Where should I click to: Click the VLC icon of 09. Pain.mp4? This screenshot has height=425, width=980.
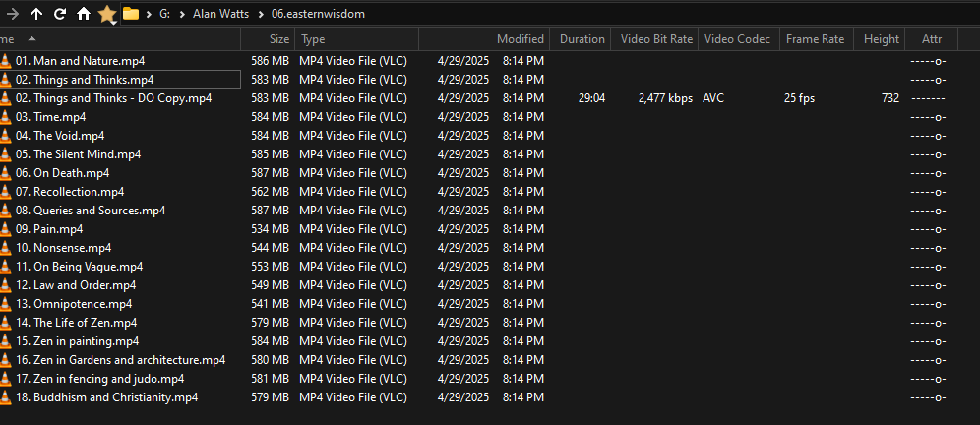[x=6, y=229]
